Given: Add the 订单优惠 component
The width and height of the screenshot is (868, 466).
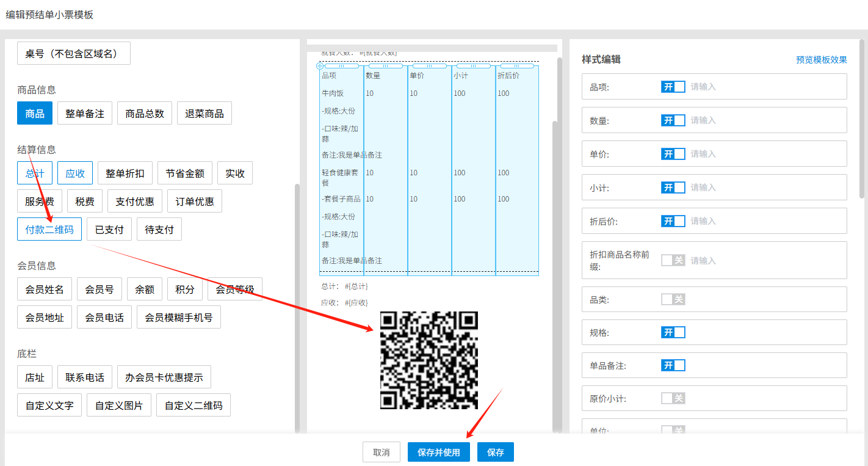Looking at the screenshot, I should (195, 202).
